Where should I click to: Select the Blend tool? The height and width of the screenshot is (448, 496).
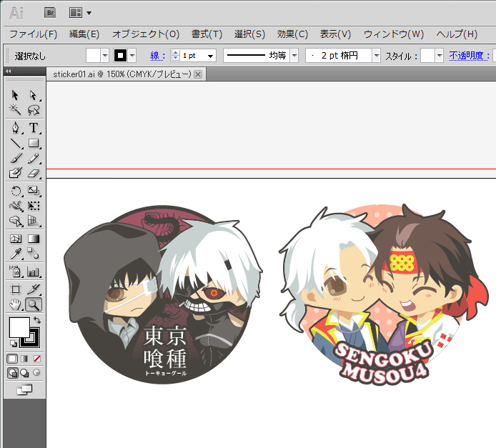[x=33, y=253]
